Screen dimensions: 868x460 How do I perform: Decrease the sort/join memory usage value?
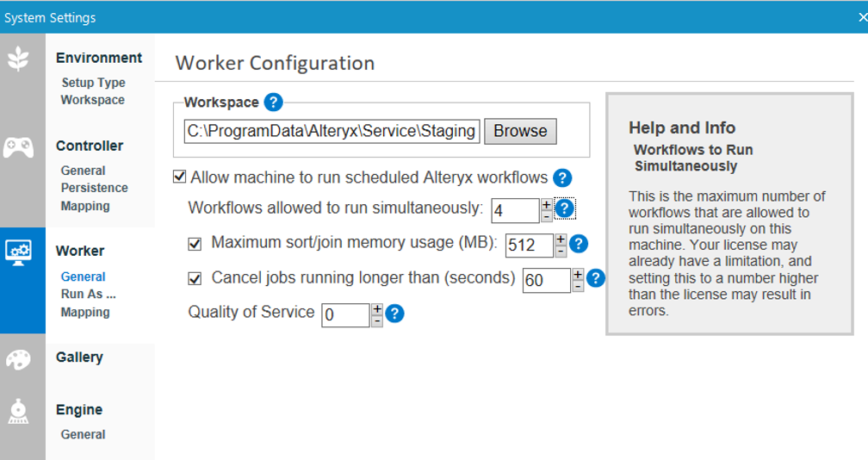pyautogui.click(x=561, y=252)
